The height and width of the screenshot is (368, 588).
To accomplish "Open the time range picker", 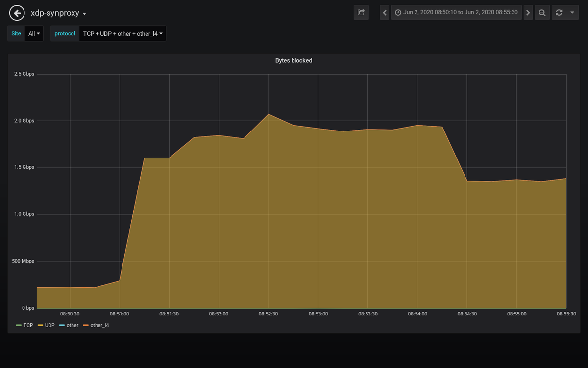I will pos(457,12).
